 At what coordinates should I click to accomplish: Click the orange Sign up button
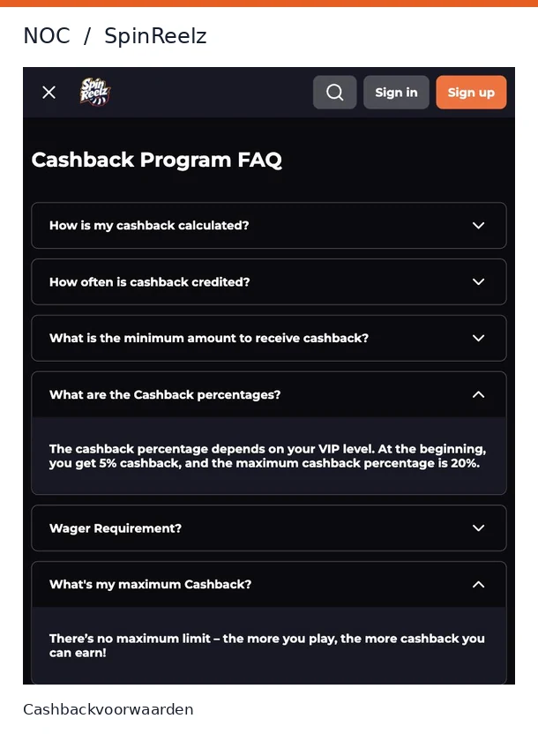tap(471, 92)
